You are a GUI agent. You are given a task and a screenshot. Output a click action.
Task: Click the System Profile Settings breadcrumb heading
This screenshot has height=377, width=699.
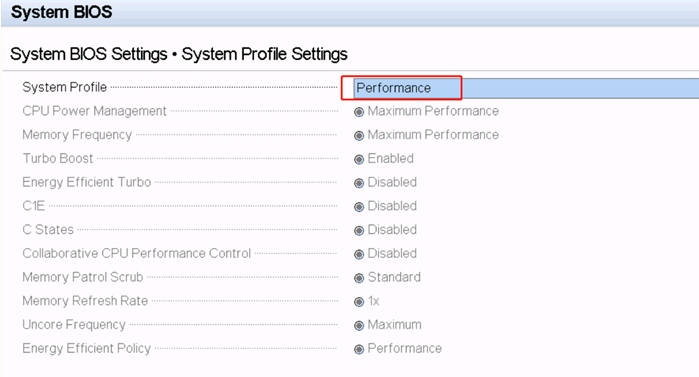[x=264, y=54]
